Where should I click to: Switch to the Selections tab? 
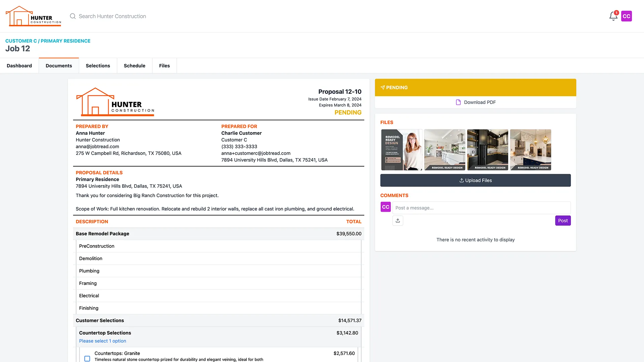[98, 65]
